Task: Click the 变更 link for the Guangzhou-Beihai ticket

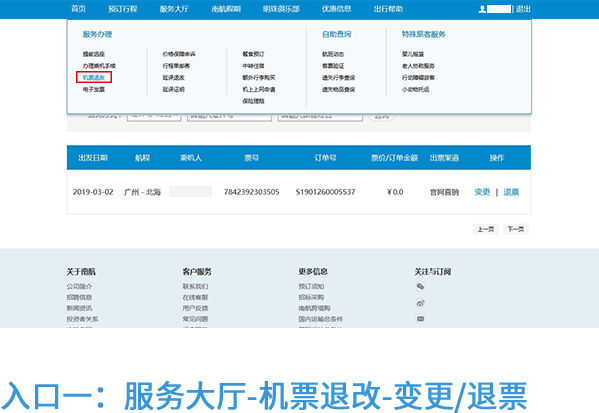Action: (482, 192)
